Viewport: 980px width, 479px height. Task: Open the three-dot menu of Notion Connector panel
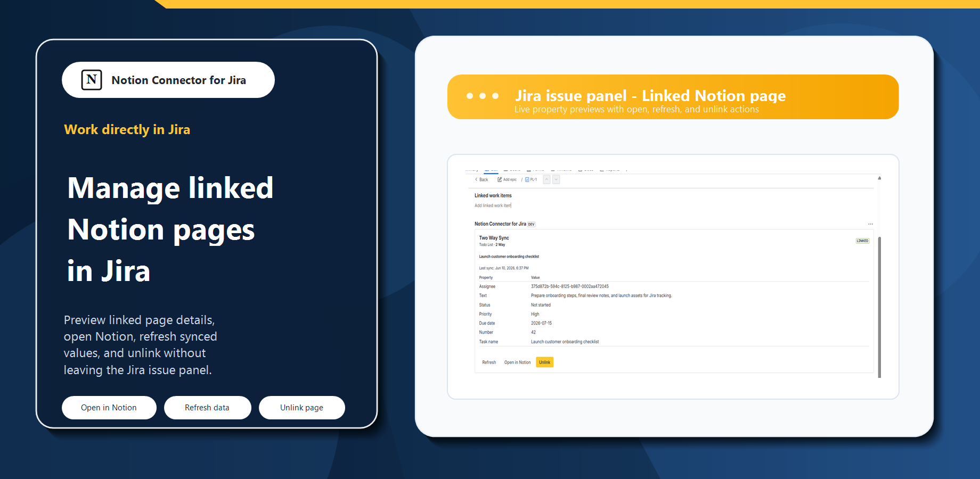pos(870,224)
